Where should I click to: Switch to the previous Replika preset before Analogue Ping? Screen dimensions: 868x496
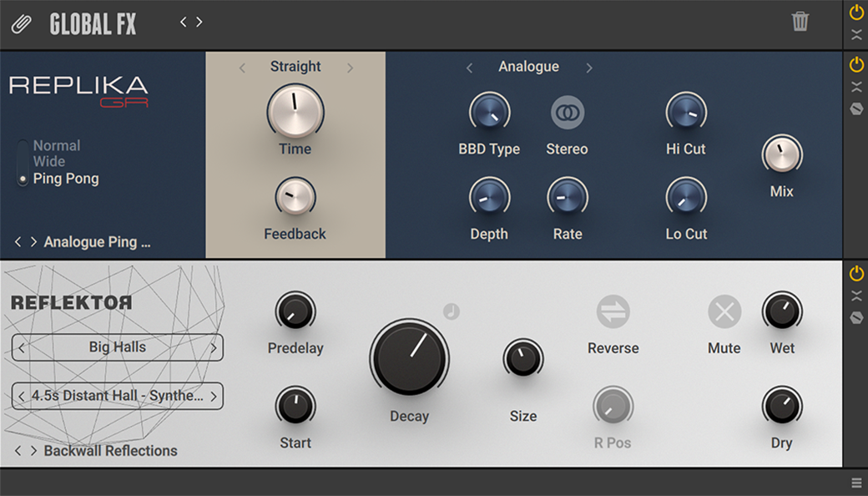tap(18, 242)
